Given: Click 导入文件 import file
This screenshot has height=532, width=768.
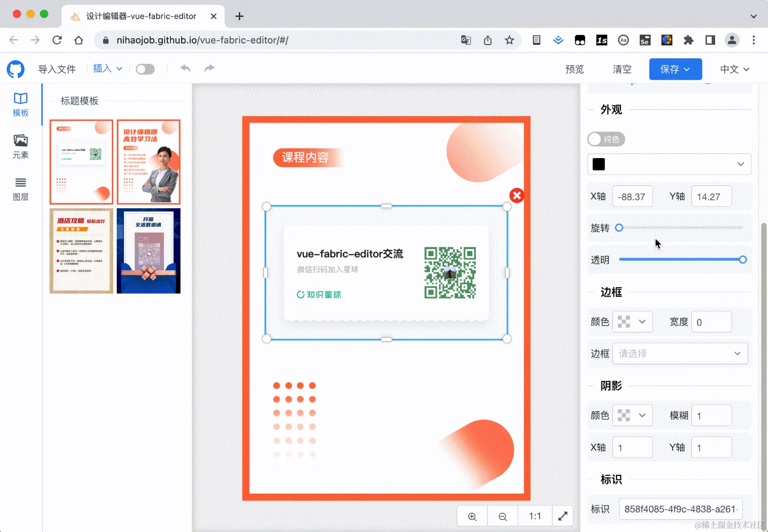Looking at the screenshot, I should [57, 69].
